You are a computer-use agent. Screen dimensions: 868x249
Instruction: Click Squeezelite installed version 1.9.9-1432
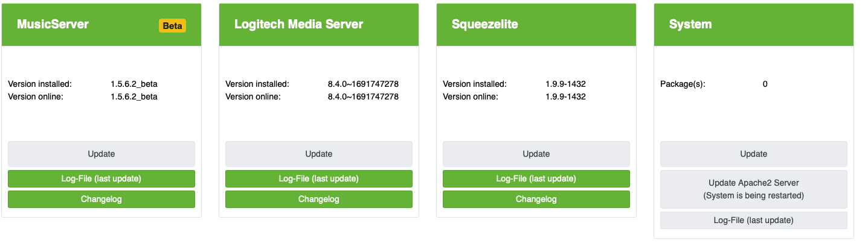565,84
